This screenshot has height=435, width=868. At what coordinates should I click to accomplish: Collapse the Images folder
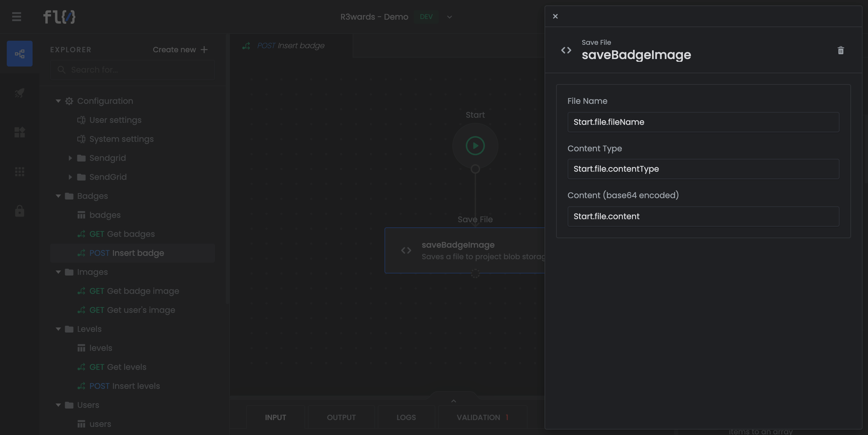58,272
